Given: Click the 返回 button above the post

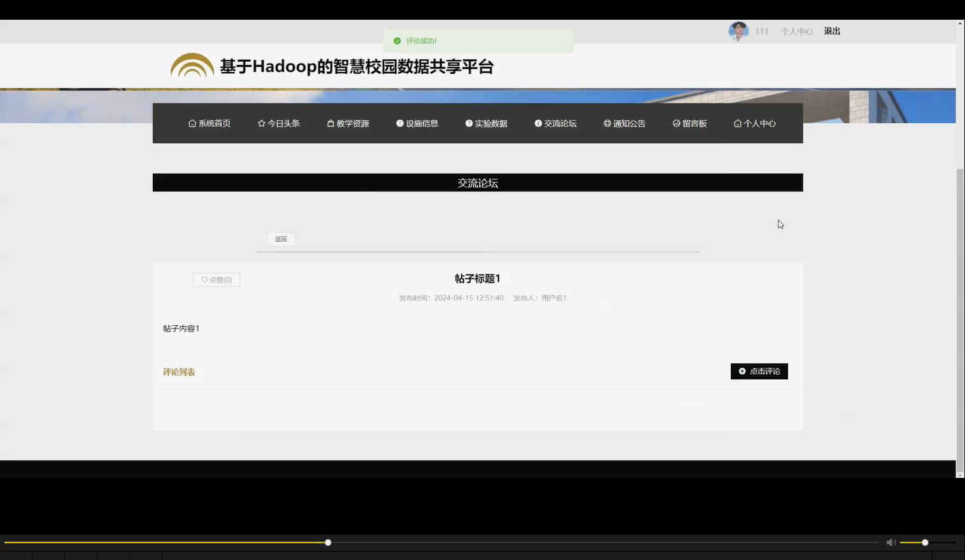Looking at the screenshot, I should click(281, 239).
